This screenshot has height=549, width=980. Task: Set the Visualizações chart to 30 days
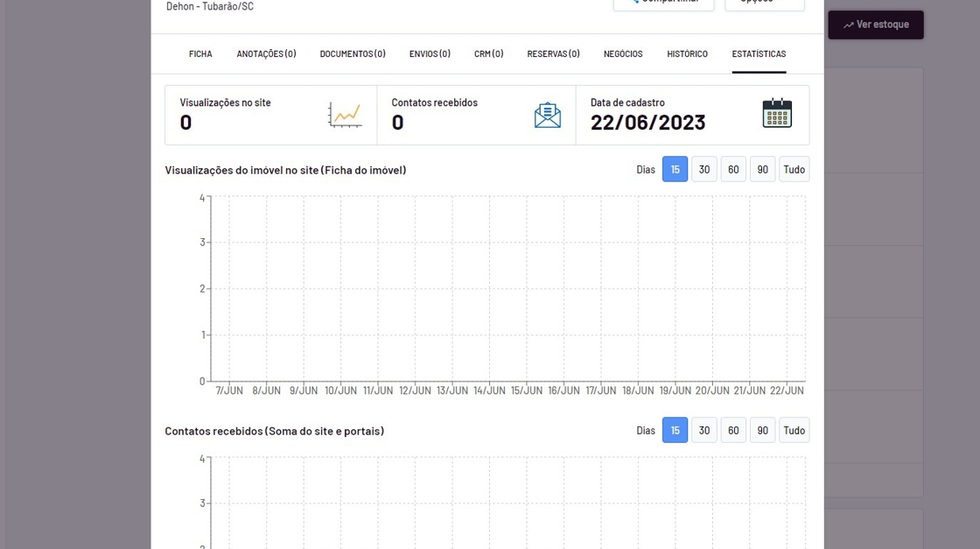(704, 169)
